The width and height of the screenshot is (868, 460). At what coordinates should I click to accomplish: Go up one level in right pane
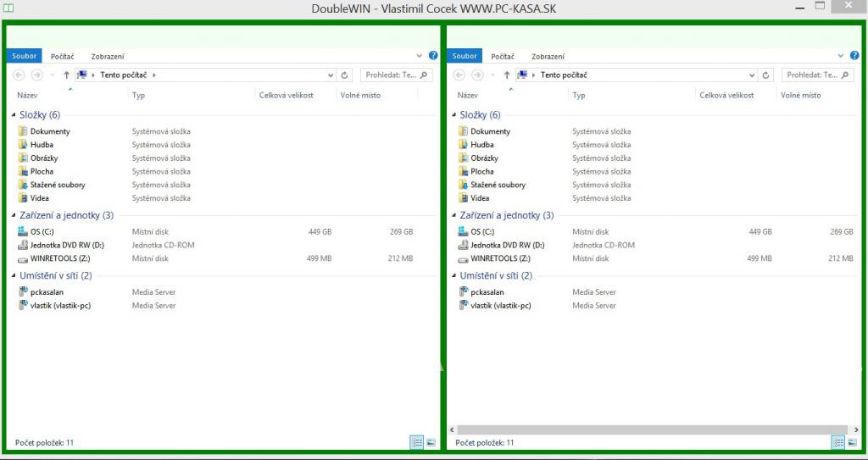pos(507,75)
